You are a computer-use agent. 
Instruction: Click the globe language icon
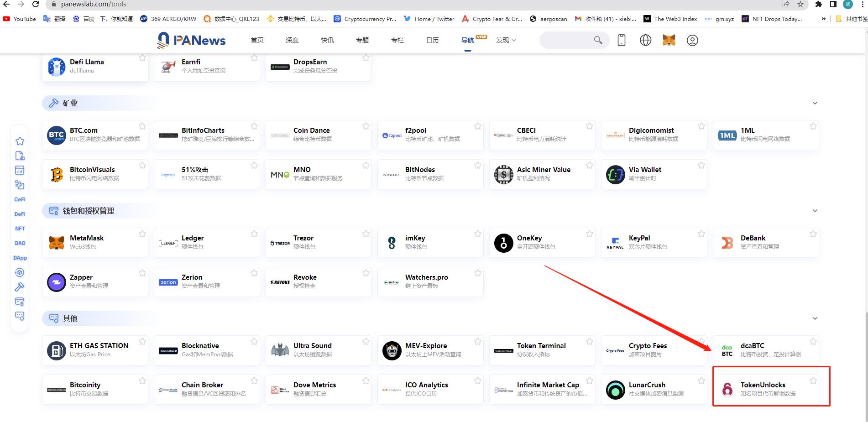(x=645, y=40)
